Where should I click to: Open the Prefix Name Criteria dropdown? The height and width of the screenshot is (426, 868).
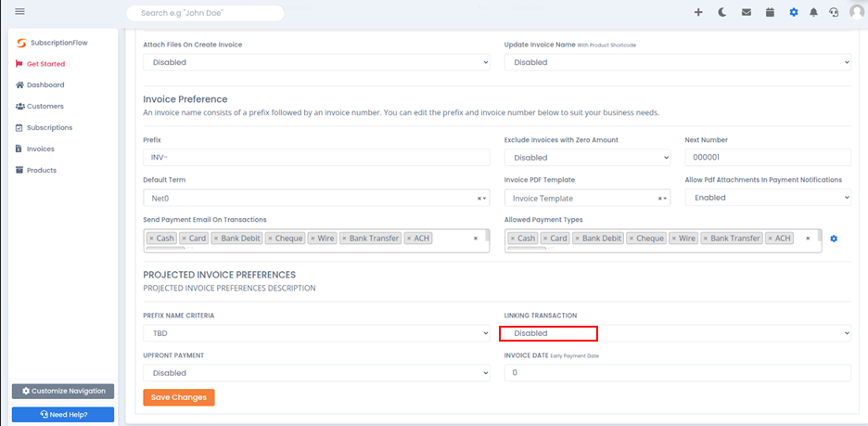316,333
